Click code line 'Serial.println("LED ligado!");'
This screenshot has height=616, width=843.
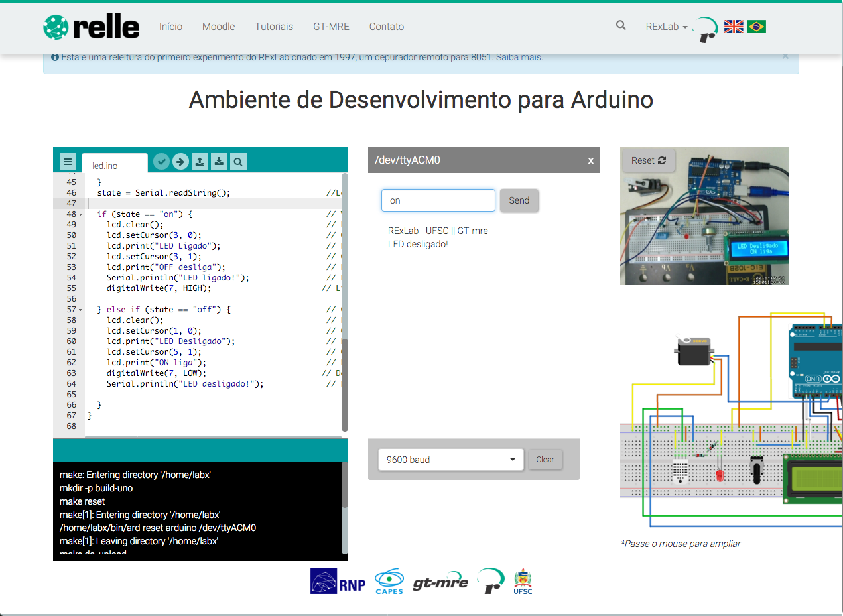(178, 278)
